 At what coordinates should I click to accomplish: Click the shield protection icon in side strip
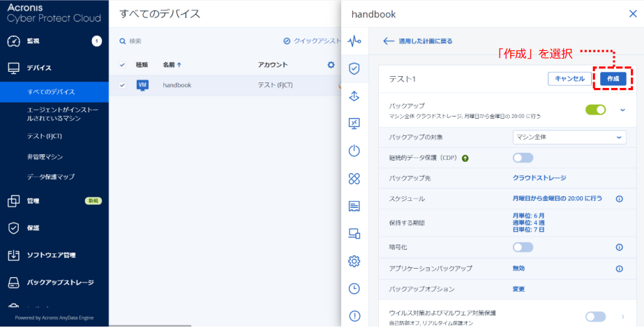click(354, 68)
